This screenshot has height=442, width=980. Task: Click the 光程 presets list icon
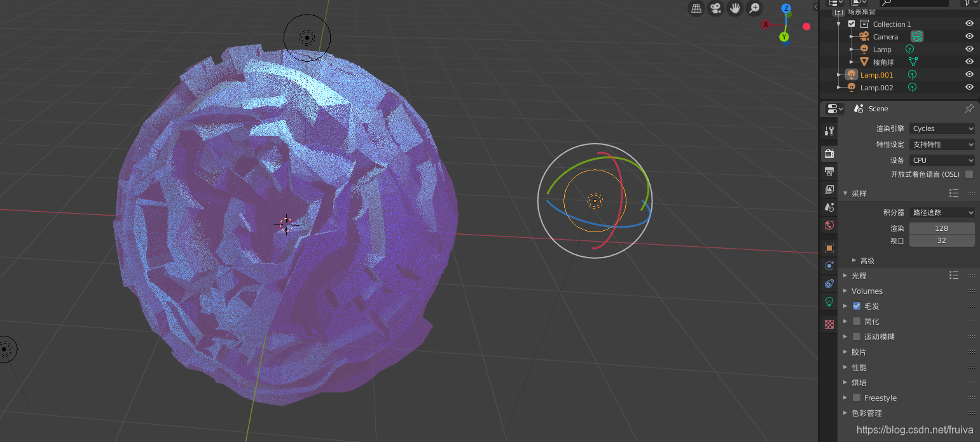click(954, 275)
